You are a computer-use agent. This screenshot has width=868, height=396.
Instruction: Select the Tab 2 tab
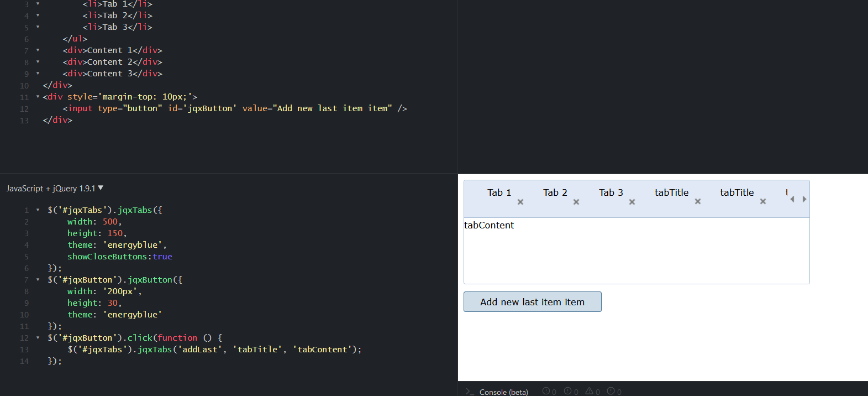click(555, 192)
